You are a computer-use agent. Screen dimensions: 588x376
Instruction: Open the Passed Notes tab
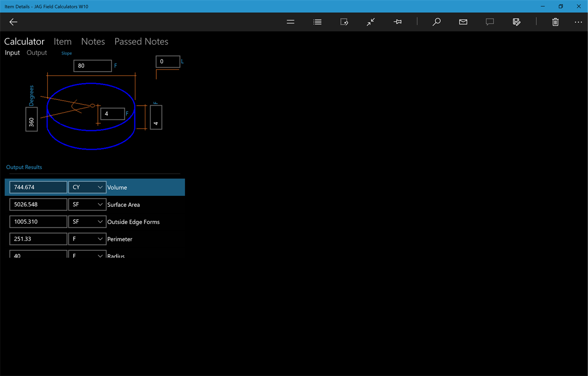tap(141, 42)
